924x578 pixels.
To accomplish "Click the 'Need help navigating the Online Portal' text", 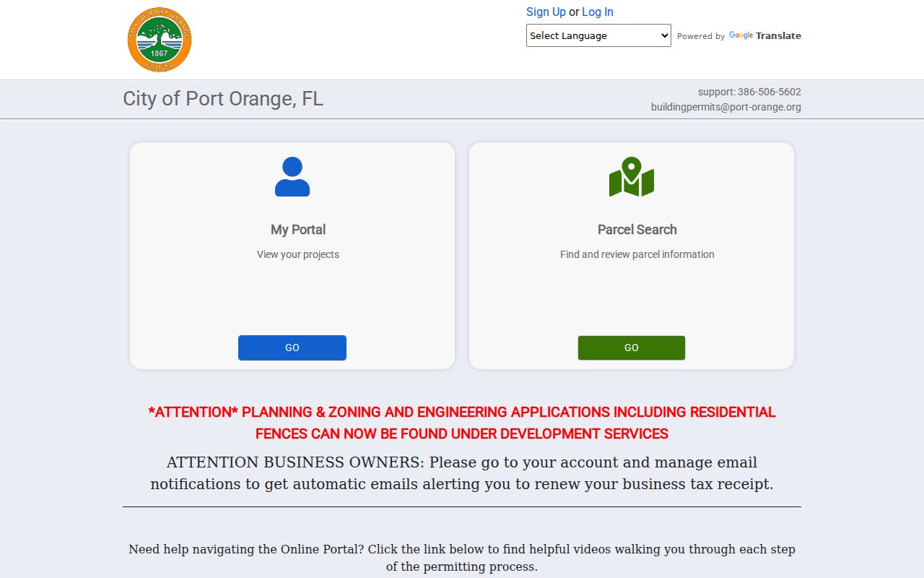I will coord(462,558).
